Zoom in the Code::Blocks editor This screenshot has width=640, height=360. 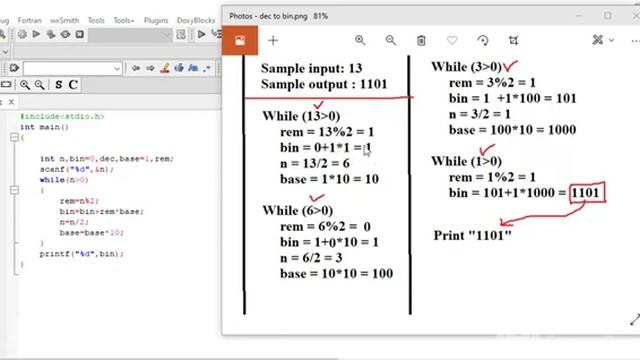(25, 84)
